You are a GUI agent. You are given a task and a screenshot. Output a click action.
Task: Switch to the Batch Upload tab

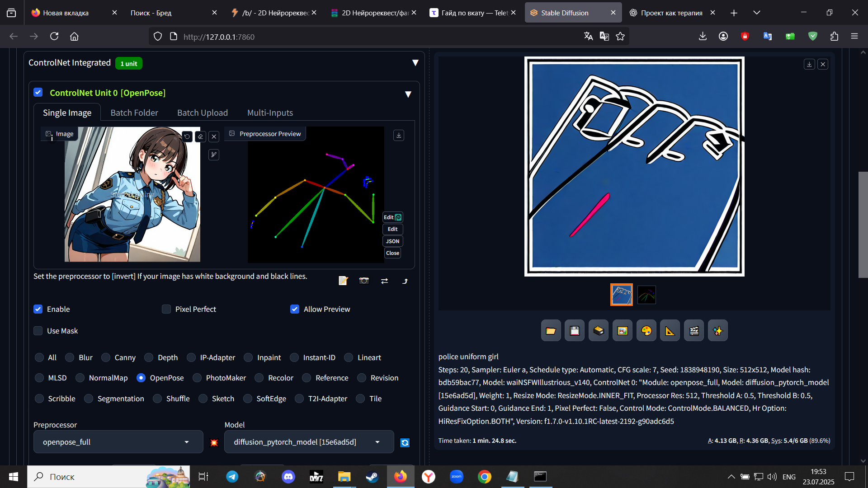(203, 113)
